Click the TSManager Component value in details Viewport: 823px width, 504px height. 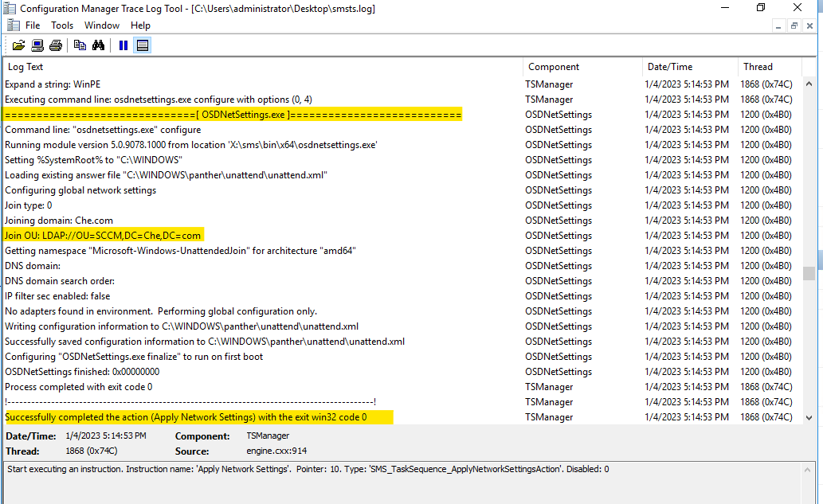point(268,436)
